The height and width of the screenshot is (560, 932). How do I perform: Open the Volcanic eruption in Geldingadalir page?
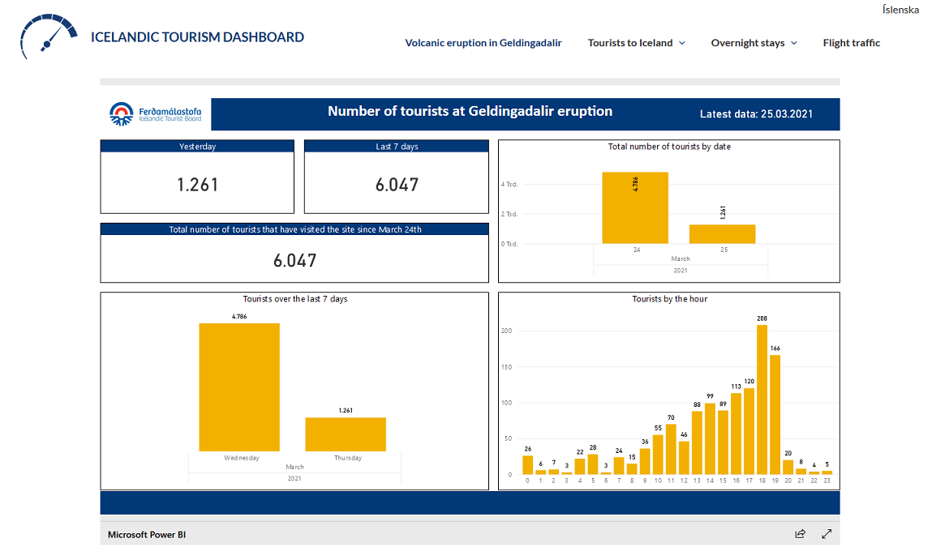pos(483,43)
